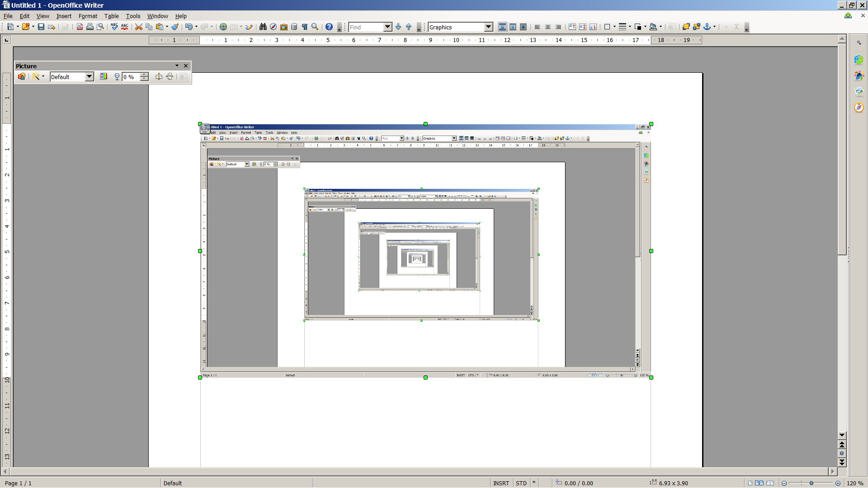
Task: Click STD selection mode in status bar
Action: coord(521,483)
